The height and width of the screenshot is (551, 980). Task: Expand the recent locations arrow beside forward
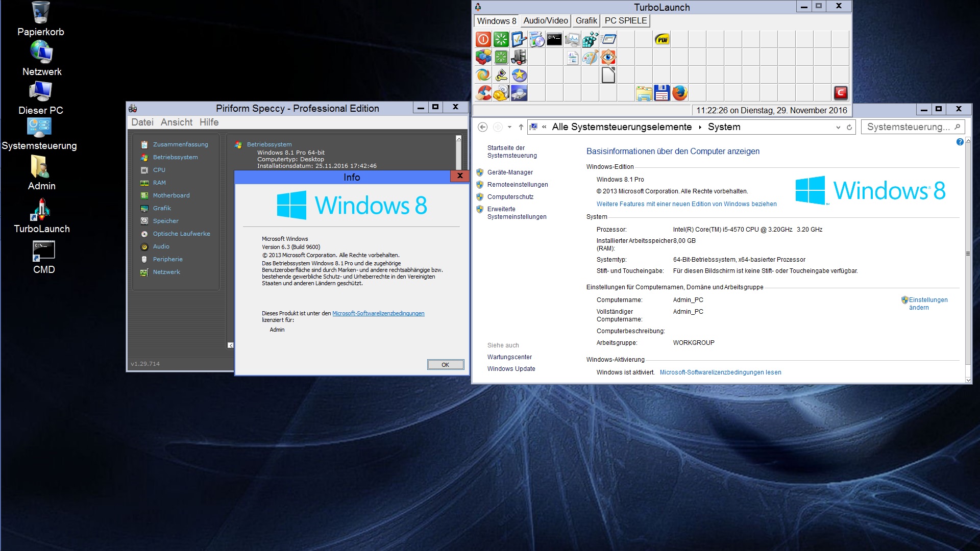tap(509, 128)
